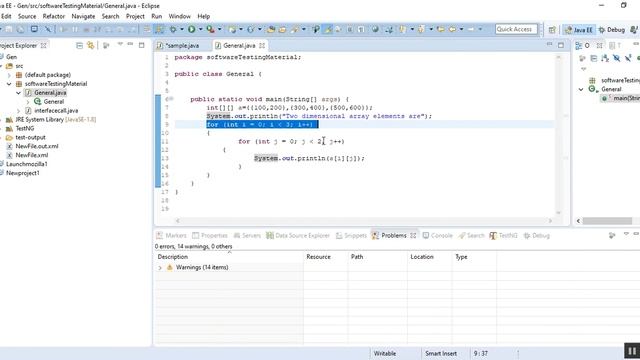The width and height of the screenshot is (640, 360).
Task: Click the Description column header
Action: pyautogui.click(x=229, y=257)
